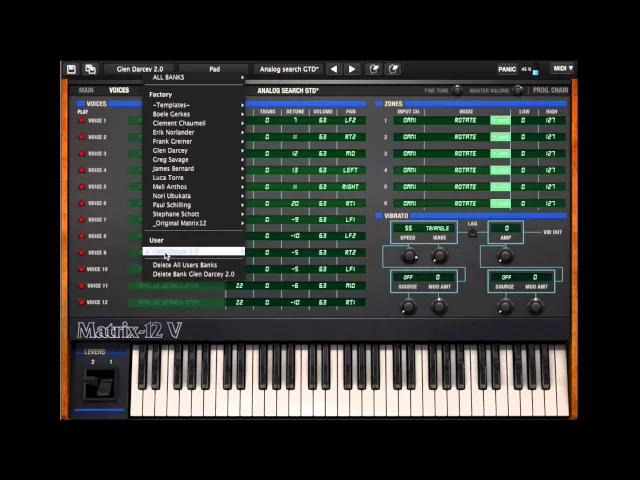The width and height of the screenshot is (640, 480).
Task: Toggle the vibrato LAG switch
Action: [472, 232]
